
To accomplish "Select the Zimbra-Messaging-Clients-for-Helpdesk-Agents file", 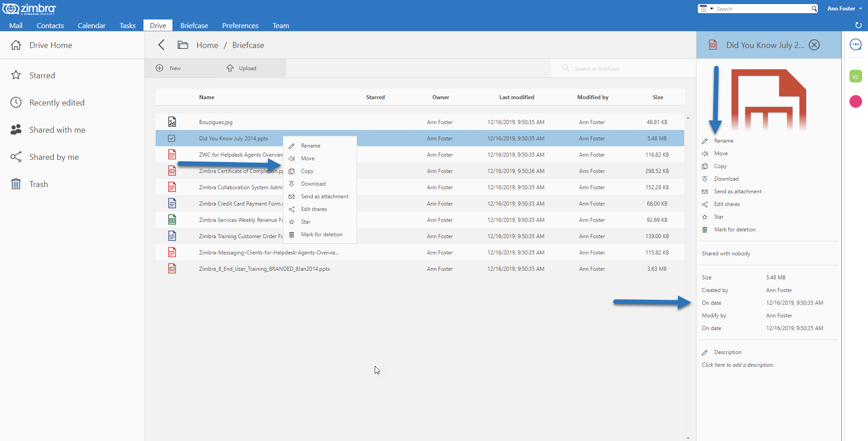I will [x=420, y=252].
